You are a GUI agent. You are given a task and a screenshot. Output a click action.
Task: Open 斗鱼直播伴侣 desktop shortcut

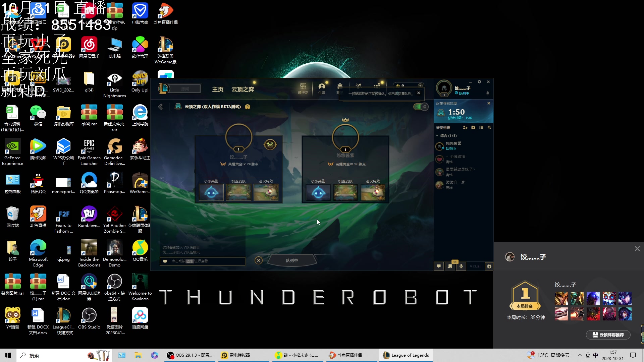(166, 14)
